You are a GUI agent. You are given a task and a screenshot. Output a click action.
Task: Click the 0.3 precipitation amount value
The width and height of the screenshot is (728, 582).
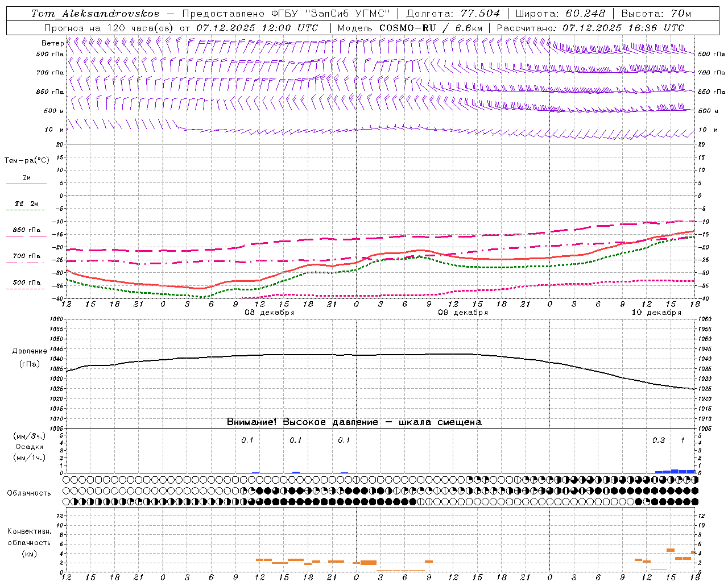pyautogui.click(x=659, y=440)
